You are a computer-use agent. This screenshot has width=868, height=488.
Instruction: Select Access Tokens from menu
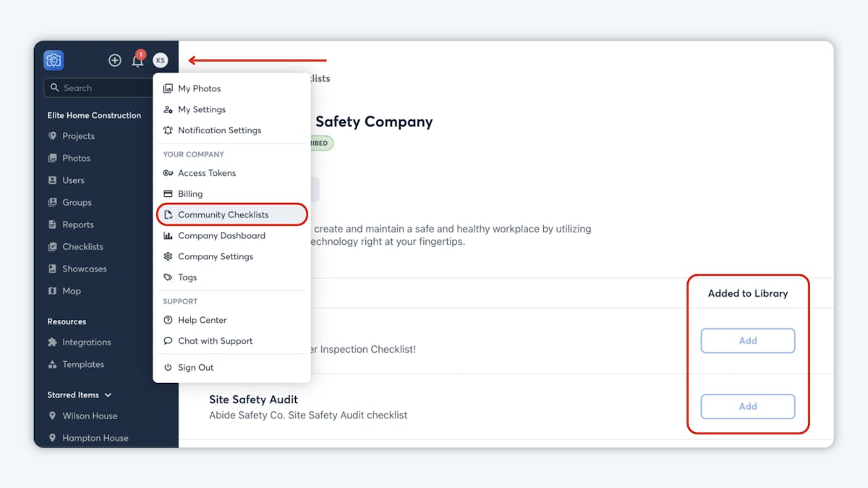(x=207, y=173)
